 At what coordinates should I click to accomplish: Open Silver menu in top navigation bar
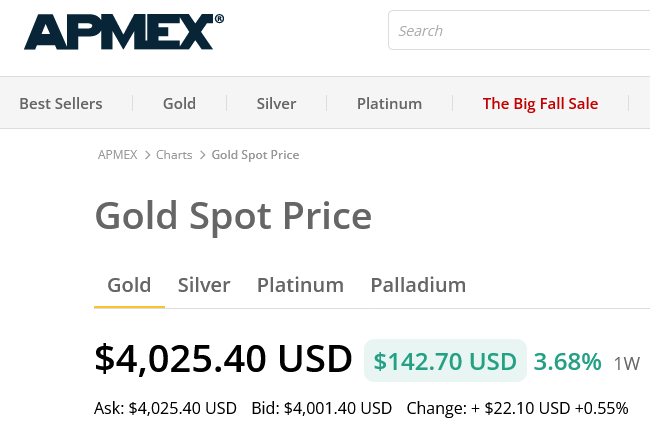pyautogui.click(x=276, y=103)
